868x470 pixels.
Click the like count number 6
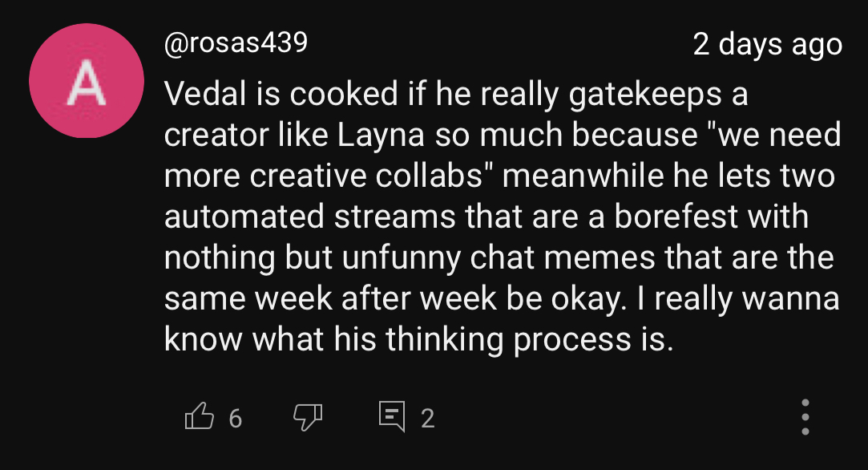coord(235,418)
